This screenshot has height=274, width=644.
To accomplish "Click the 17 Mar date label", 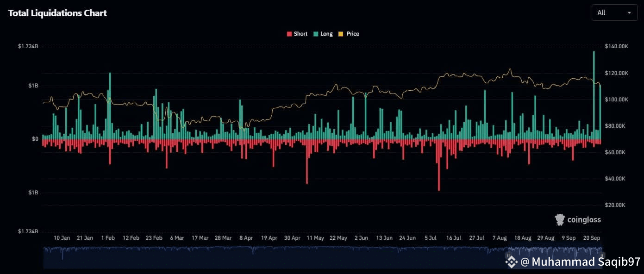I will [x=200, y=238].
